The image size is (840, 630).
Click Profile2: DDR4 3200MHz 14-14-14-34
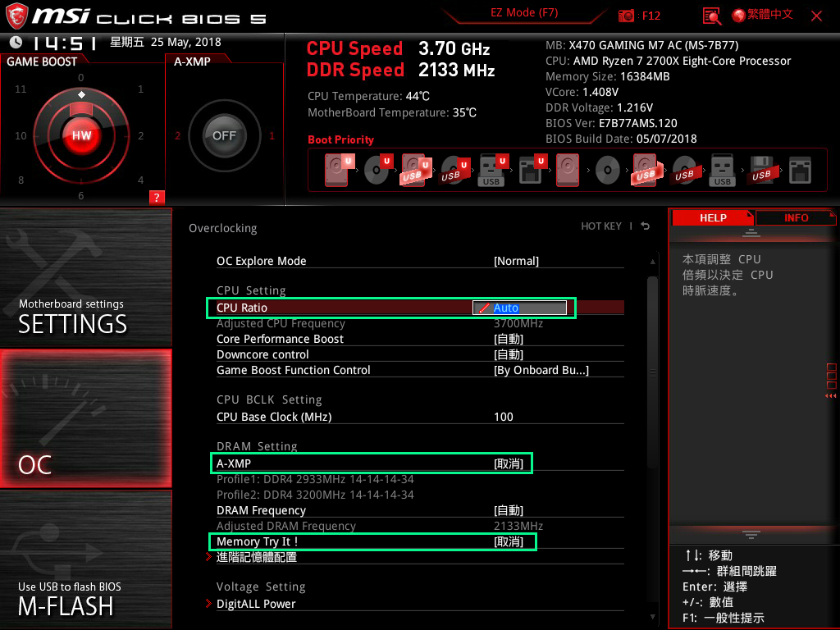pyautogui.click(x=315, y=495)
